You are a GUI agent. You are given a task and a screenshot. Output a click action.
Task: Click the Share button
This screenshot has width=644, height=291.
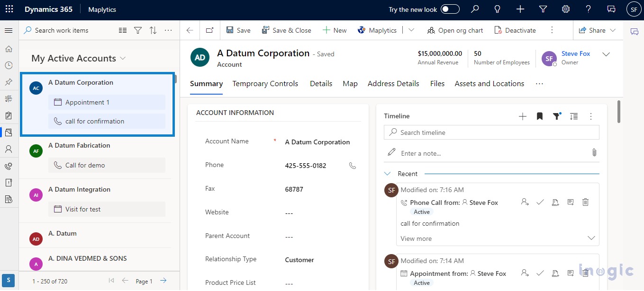(597, 30)
